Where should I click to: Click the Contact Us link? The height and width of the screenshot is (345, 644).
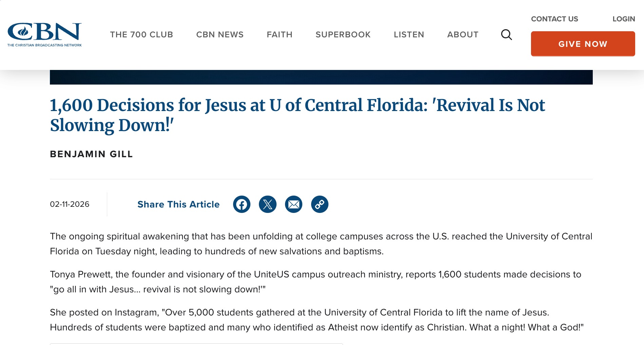pos(554,19)
